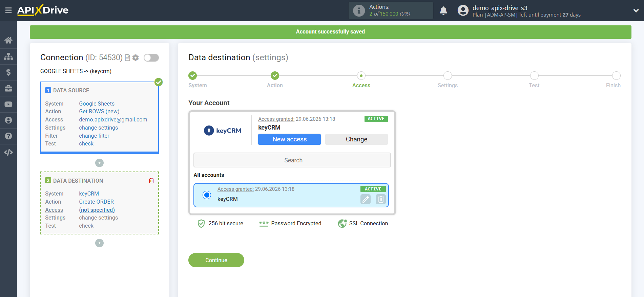Viewport: 644px width, 297px height.
Task: Go to the Settings step
Action: 448,75
